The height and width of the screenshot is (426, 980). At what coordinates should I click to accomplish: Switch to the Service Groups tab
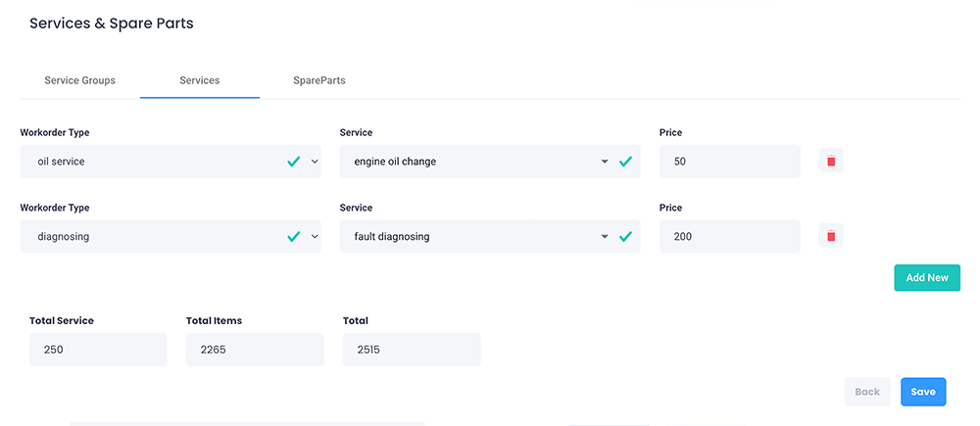pos(79,80)
